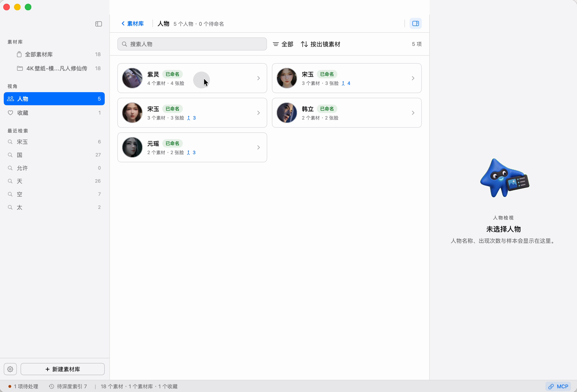The image size is (577, 392).
Task: Click the magnifier icon beside recent search 空
Action: (10, 194)
